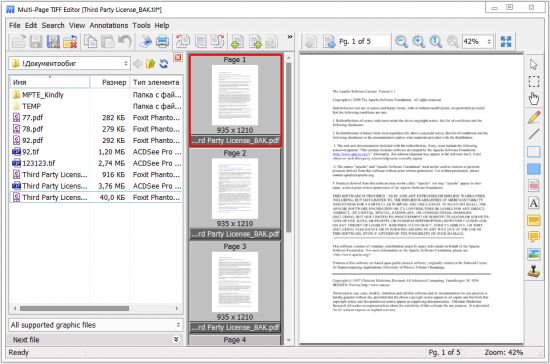Select the Page 3 thumbnail
The width and height of the screenshot is (550, 364).
pos(235,288)
